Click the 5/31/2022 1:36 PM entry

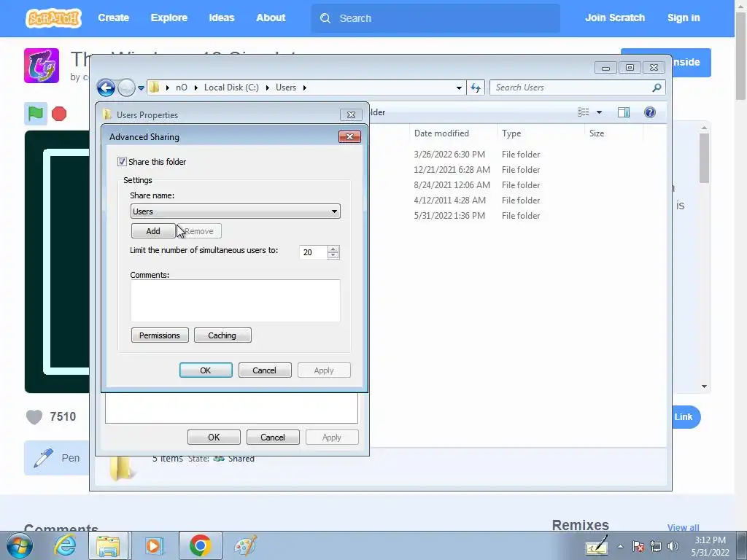click(449, 215)
